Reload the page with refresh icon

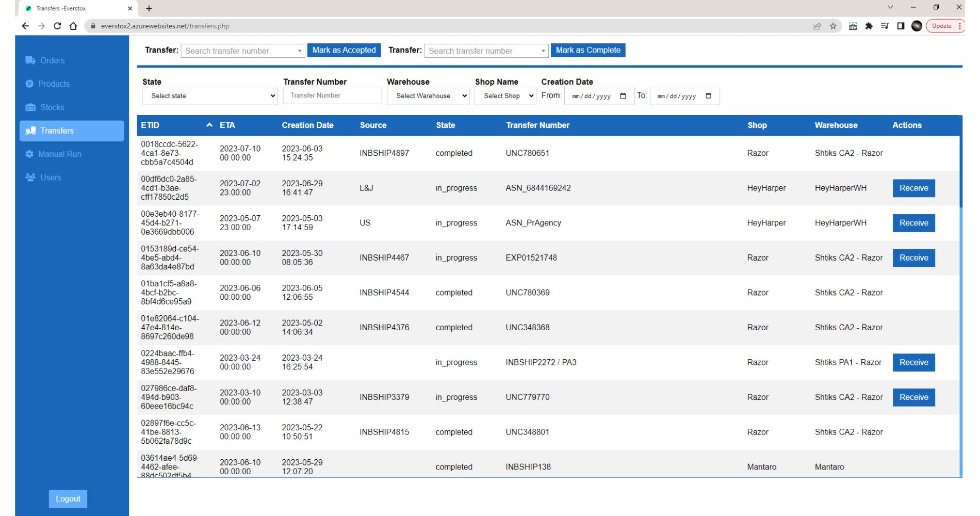57,26
